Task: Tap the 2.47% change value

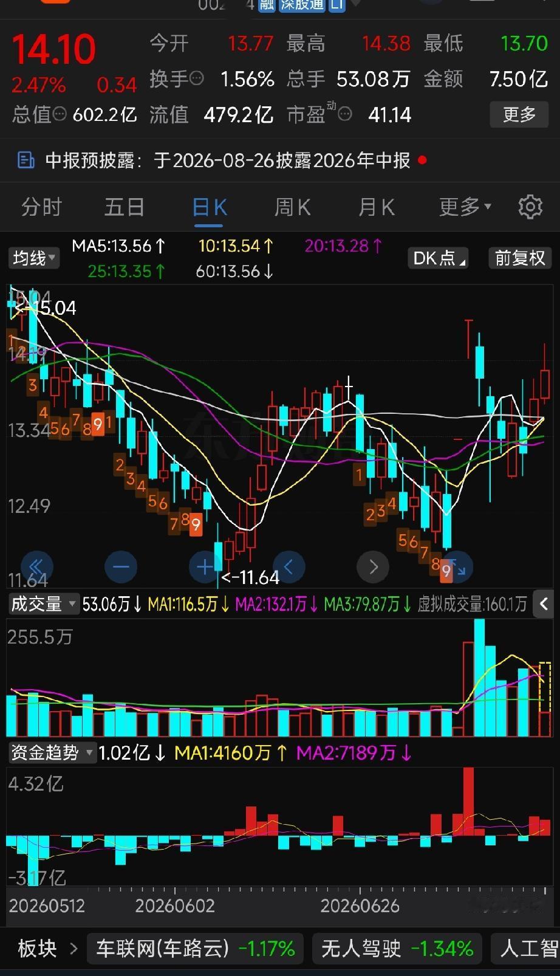Action: (x=38, y=85)
